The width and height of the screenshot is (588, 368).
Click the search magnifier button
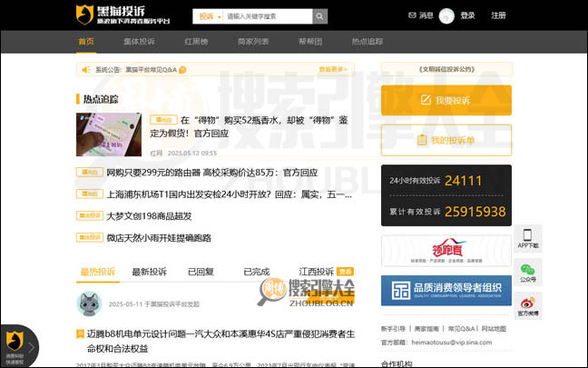click(x=319, y=16)
